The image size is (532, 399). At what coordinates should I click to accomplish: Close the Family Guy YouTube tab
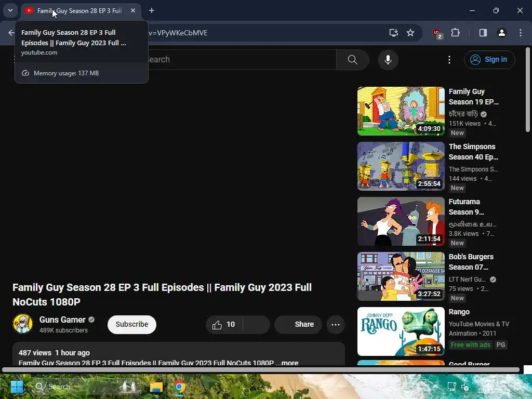tap(133, 10)
